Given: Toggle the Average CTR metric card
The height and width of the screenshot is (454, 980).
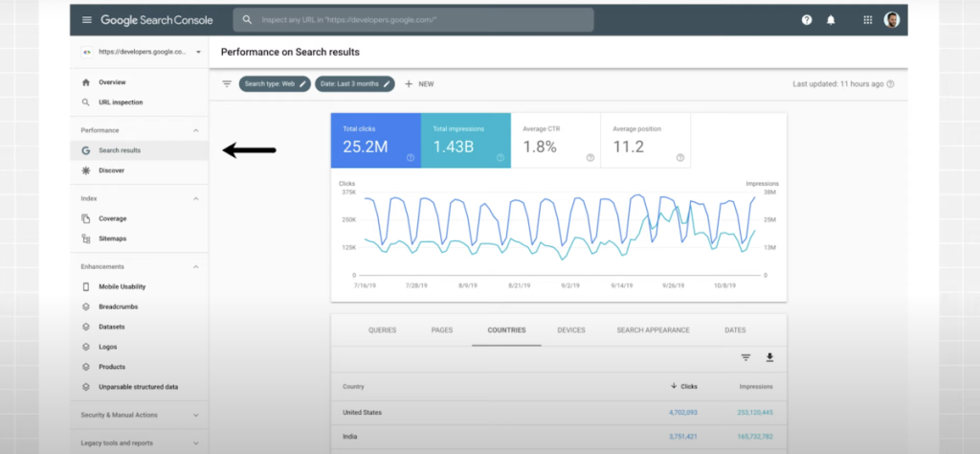Looking at the screenshot, I should pos(556,141).
